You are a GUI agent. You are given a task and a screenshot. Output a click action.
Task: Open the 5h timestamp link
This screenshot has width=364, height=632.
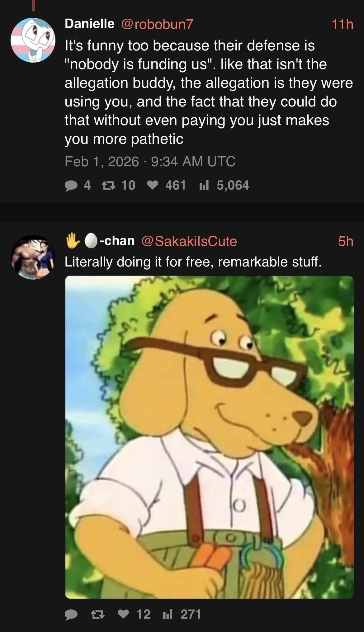(x=346, y=241)
